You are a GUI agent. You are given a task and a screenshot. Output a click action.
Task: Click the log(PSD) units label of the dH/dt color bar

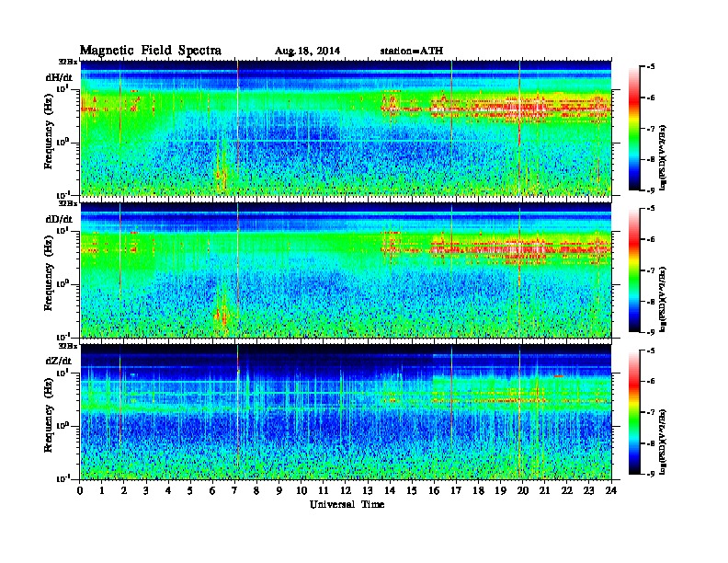tap(664, 157)
